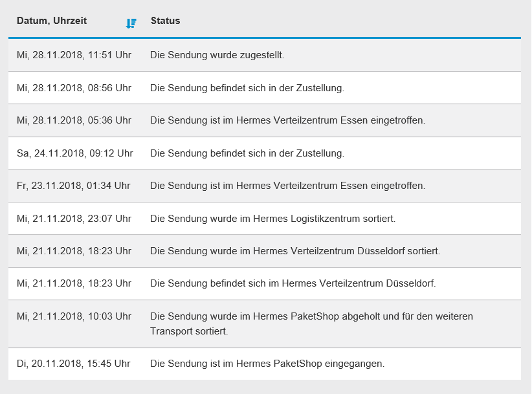
Task: Click the blue sort descending icon
Action: (131, 23)
